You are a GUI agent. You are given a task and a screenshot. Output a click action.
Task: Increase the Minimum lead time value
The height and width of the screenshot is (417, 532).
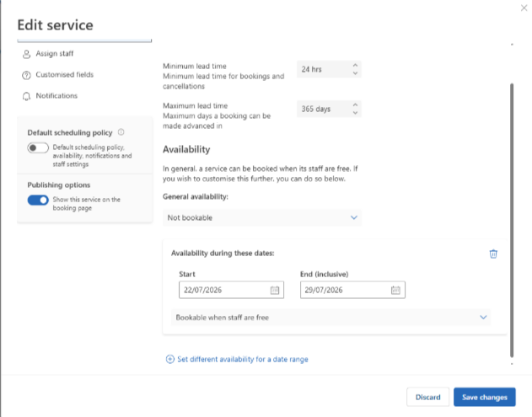[355, 65]
